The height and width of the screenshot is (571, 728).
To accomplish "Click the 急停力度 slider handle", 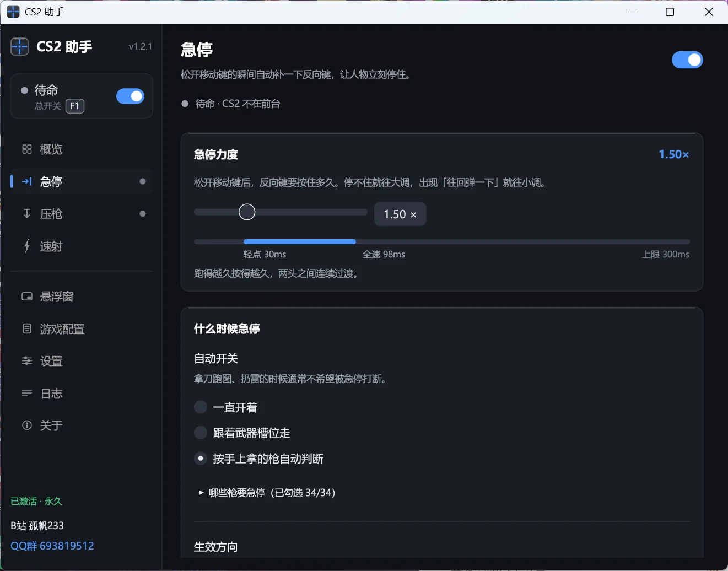I will [247, 212].
